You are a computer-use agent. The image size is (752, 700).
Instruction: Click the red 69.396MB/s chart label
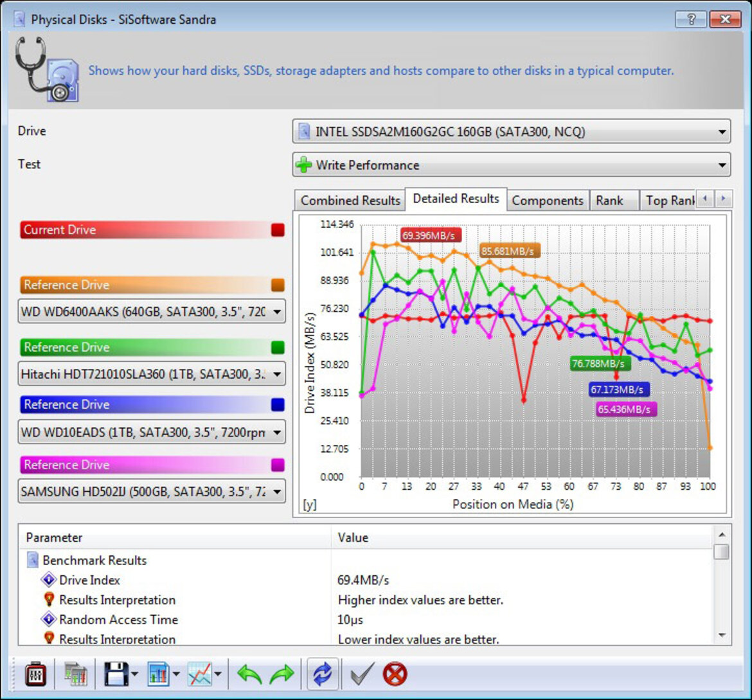click(x=431, y=235)
